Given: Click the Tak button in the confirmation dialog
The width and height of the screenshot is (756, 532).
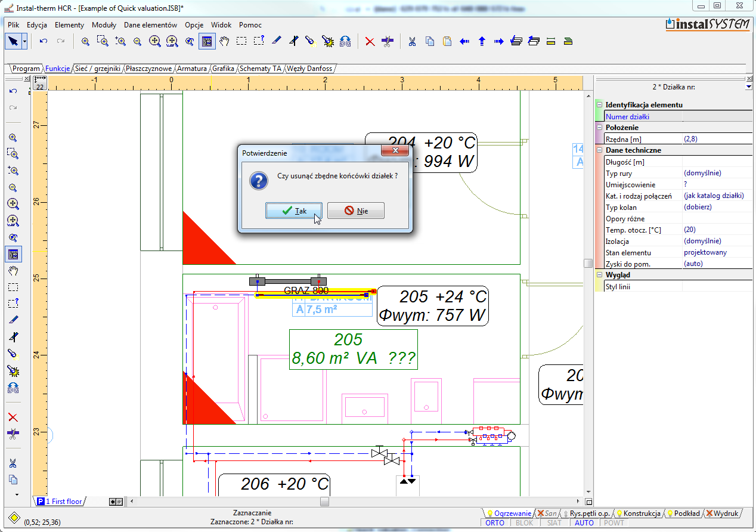Looking at the screenshot, I should 293,211.
